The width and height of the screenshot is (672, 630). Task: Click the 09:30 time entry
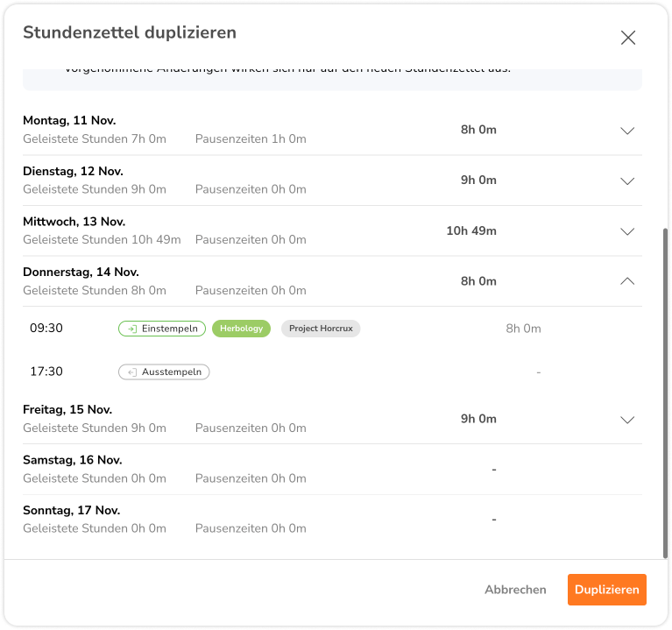[x=46, y=329]
